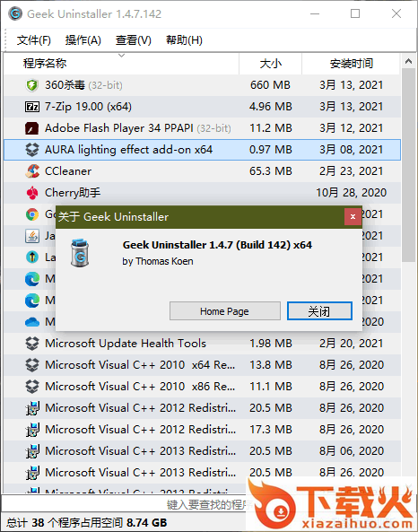Select Microsoft Visual C++ 2010 x64 Re... entry
This screenshot has height=532, width=418.
140,365
